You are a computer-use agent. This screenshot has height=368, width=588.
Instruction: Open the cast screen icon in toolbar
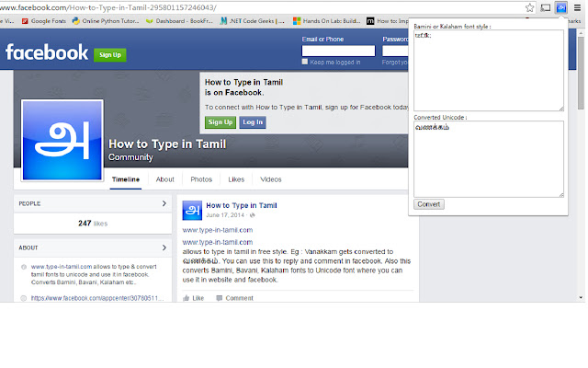pos(545,7)
